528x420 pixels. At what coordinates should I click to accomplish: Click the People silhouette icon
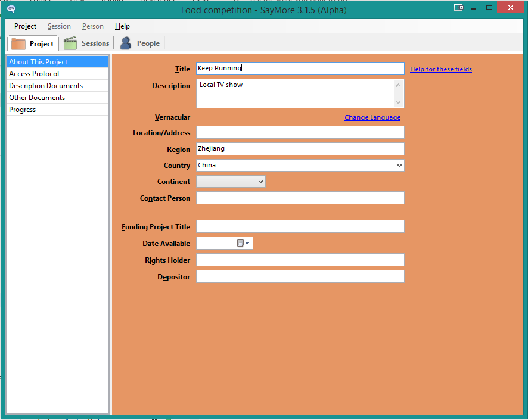click(126, 43)
